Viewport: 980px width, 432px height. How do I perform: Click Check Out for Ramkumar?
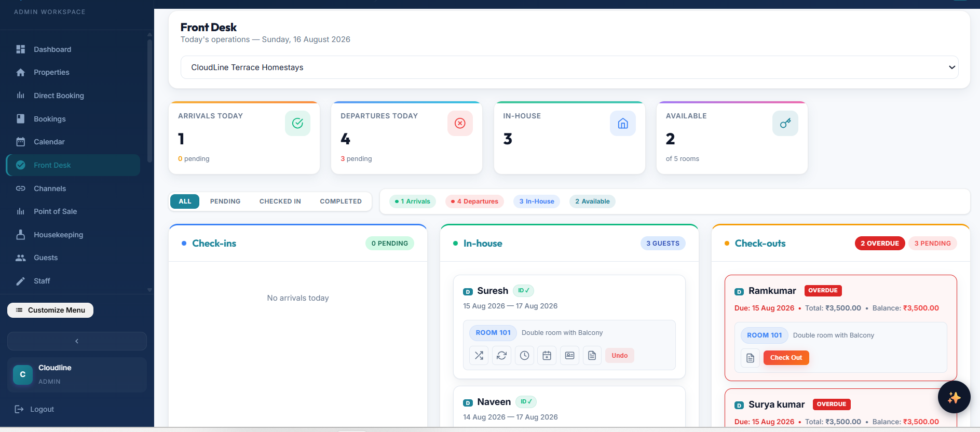[786, 358]
